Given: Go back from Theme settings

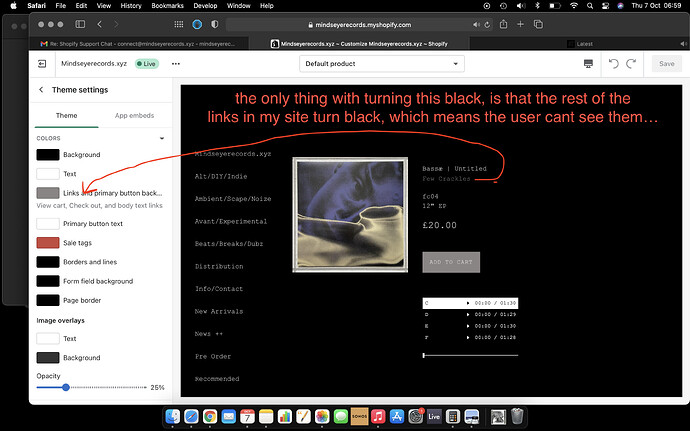Looking at the screenshot, I should 41,90.
